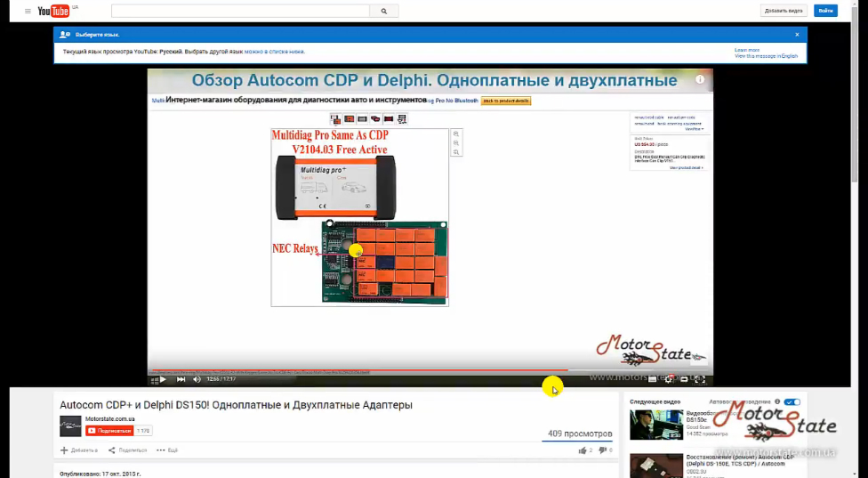Open the 'Learn more' link in banner
The width and height of the screenshot is (868, 478).
point(747,50)
